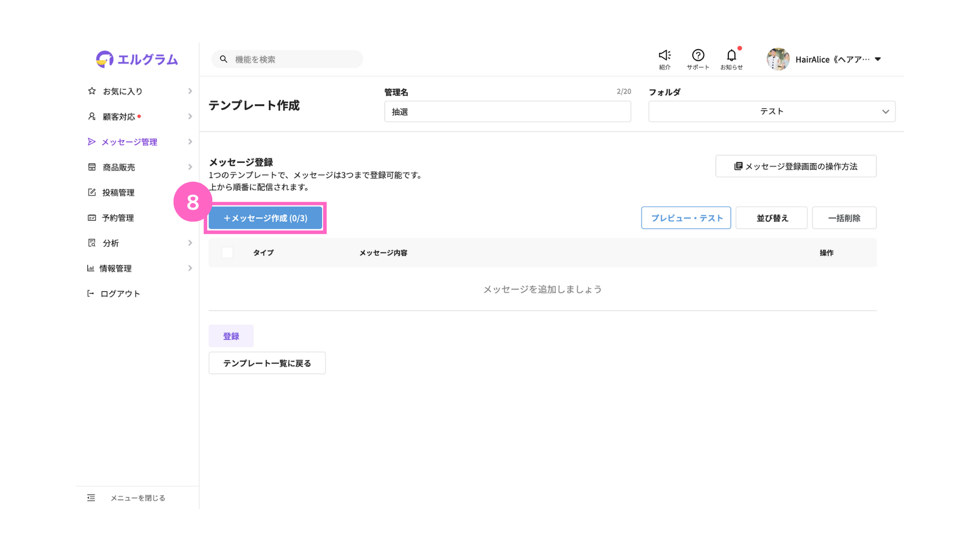Focus the 機能を検索 search field
This screenshot has height=551, width=980.
point(287,59)
